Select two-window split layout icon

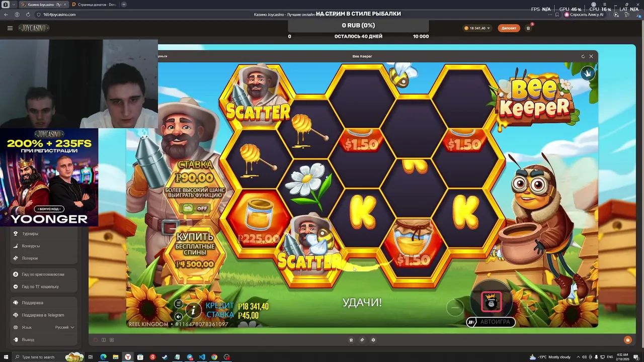coord(104,340)
